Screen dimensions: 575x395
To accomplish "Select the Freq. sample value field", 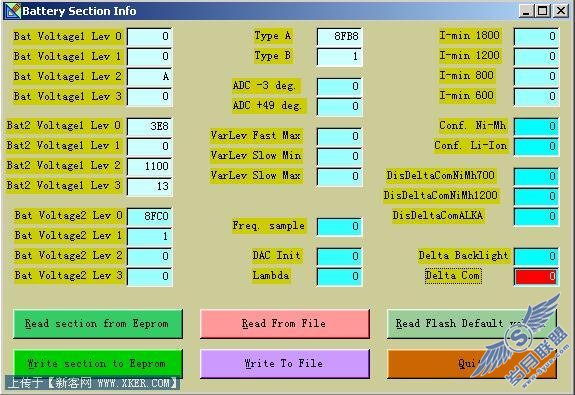I will click(x=340, y=226).
